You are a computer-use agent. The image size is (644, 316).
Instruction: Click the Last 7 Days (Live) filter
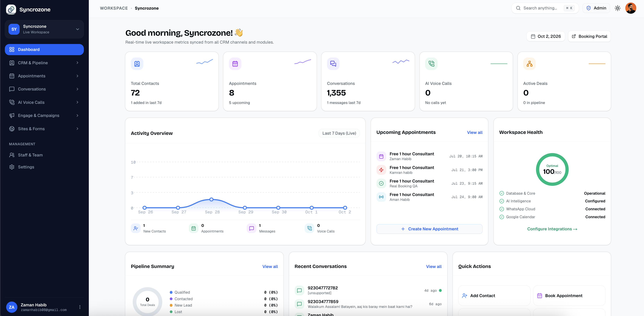point(339,133)
